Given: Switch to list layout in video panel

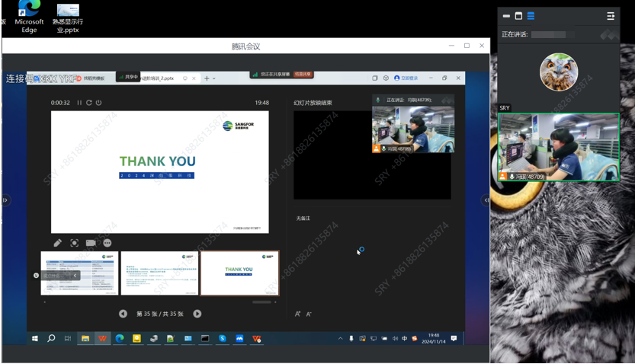Looking at the screenshot, I should [531, 16].
